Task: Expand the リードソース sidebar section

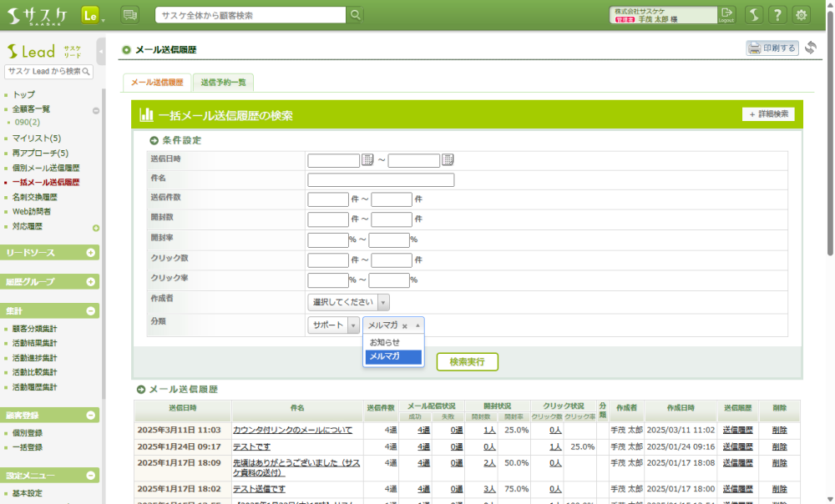Action: (90, 253)
